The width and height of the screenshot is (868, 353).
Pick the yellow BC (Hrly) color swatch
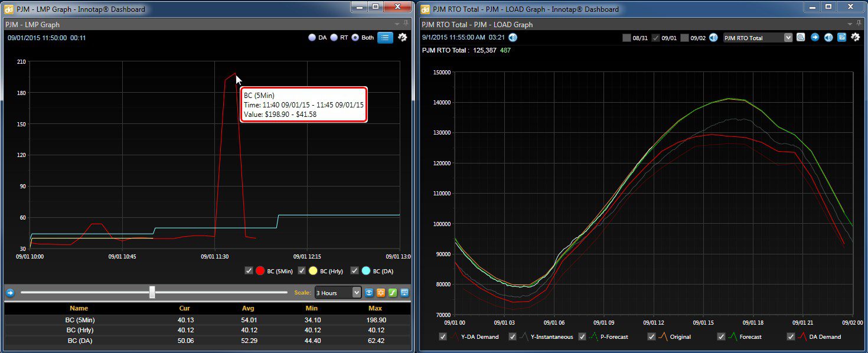click(x=313, y=271)
